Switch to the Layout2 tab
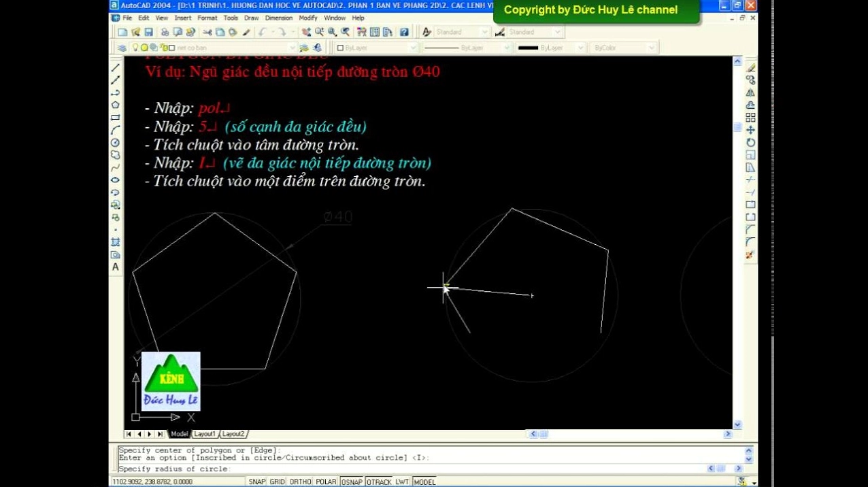The height and width of the screenshot is (487, 868). pyautogui.click(x=233, y=434)
